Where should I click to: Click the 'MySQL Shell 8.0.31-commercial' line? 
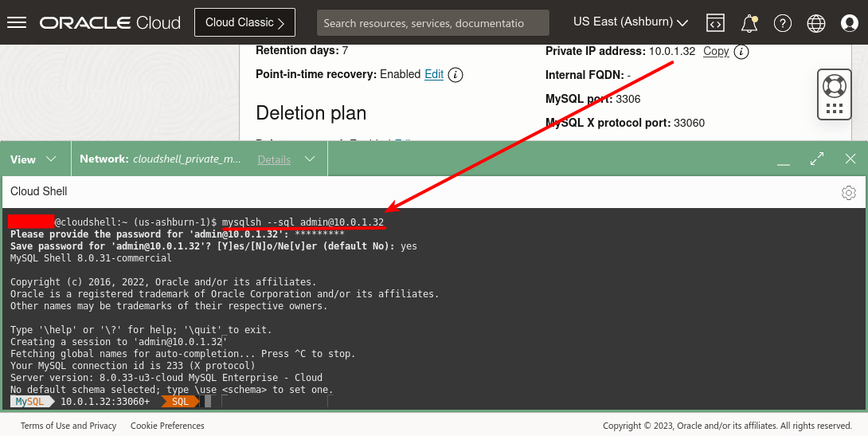[91, 258]
